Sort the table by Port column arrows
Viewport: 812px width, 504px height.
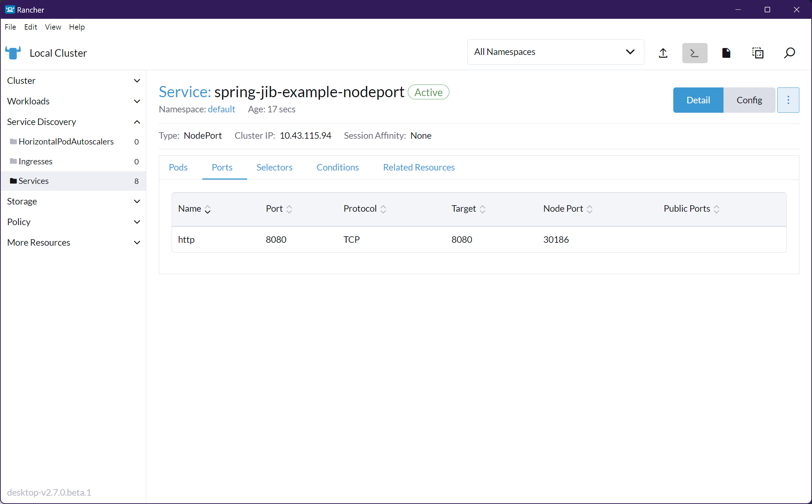tap(289, 209)
